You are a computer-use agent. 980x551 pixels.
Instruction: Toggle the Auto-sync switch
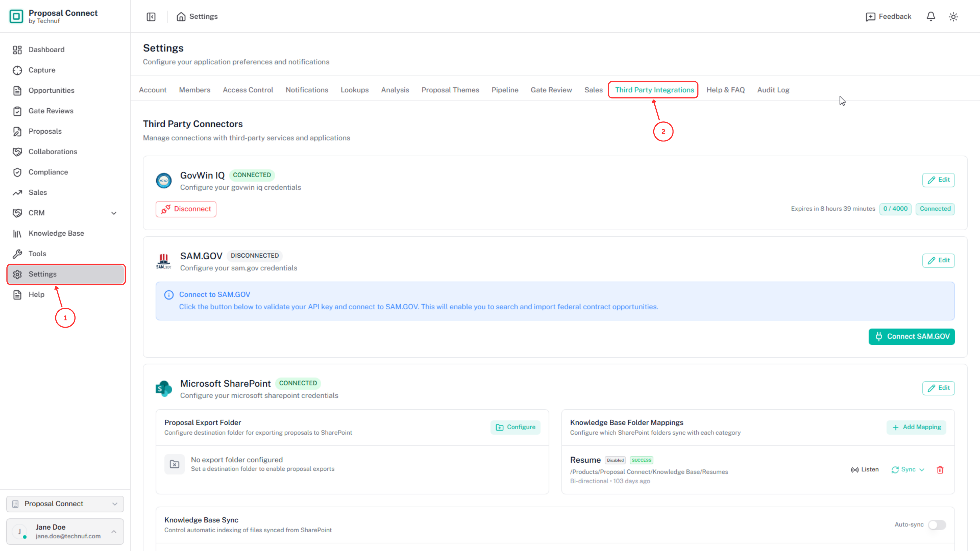pyautogui.click(x=937, y=525)
